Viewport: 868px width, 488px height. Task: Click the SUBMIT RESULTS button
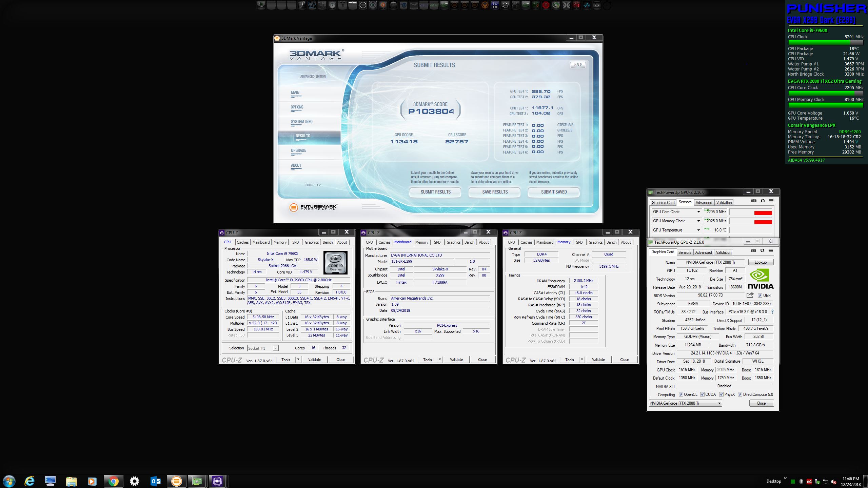pyautogui.click(x=435, y=192)
